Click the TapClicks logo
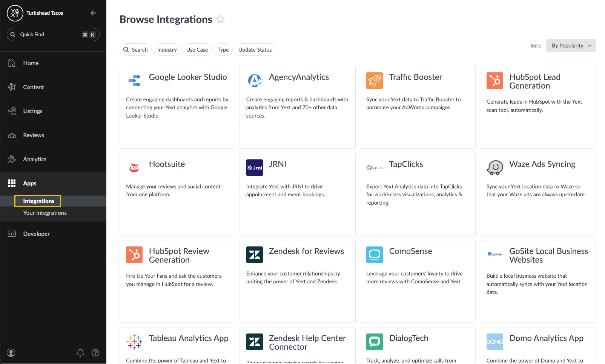 click(375, 168)
